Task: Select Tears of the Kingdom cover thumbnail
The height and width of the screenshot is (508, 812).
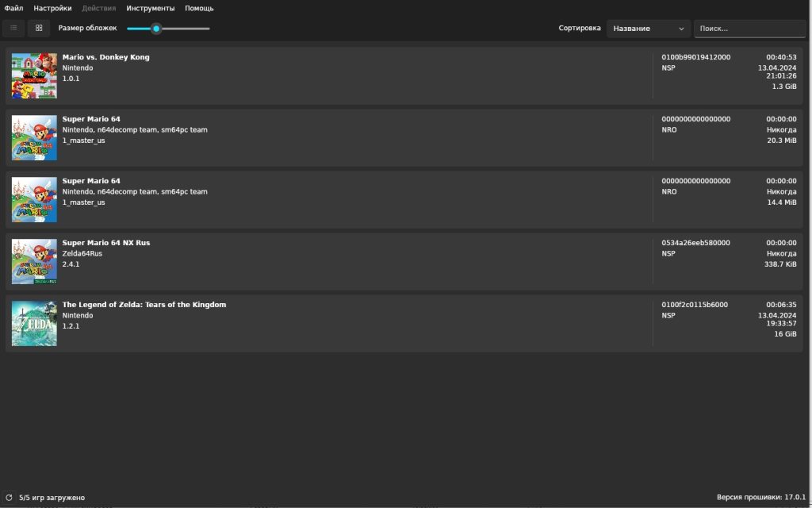Action: point(34,324)
